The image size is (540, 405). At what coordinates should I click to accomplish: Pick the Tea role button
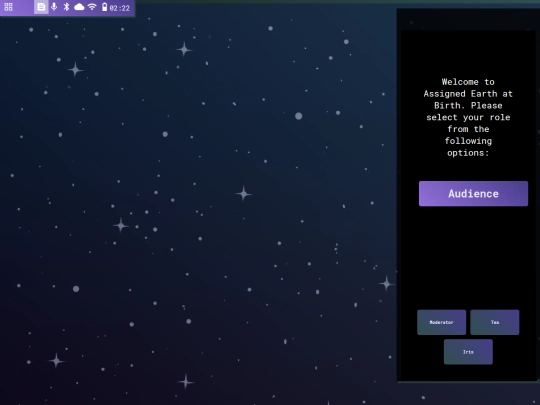[495, 322]
